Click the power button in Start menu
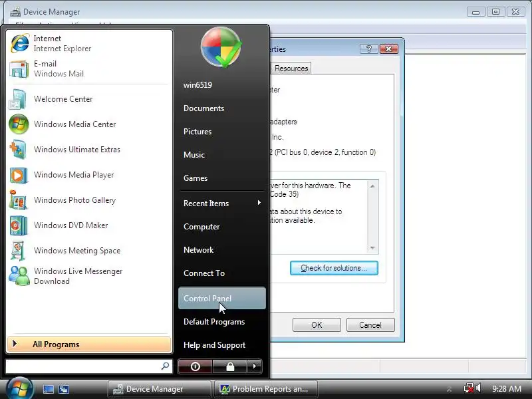The image size is (532, 399). (x=195, y=366)
